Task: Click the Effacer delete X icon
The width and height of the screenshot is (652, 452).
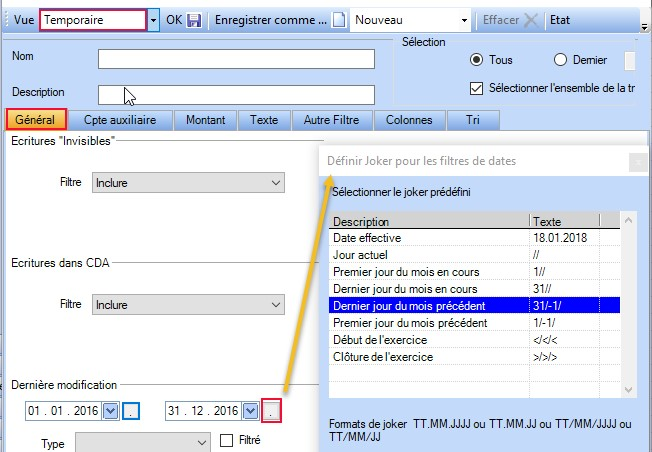Action: tap(531, 20)
